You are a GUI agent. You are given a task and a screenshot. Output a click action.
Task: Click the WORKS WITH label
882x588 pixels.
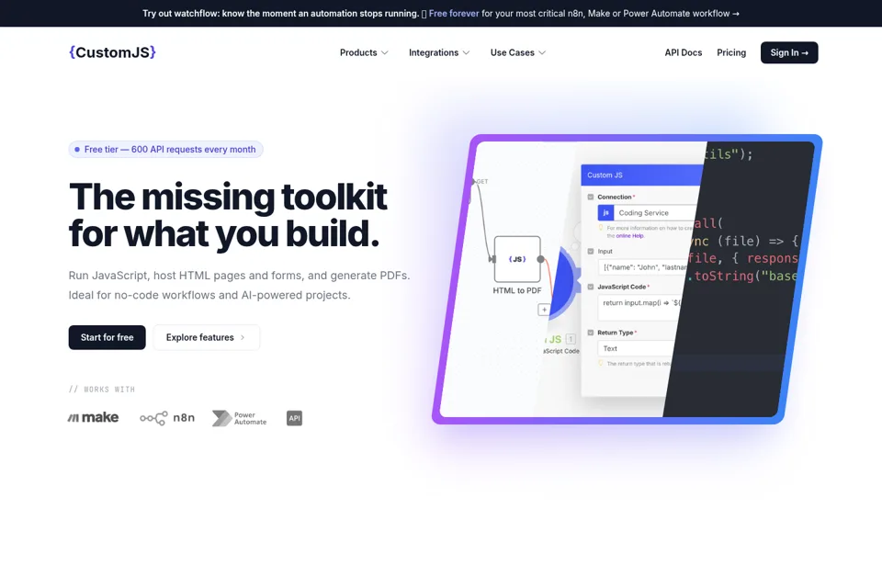tap(102, 390)
